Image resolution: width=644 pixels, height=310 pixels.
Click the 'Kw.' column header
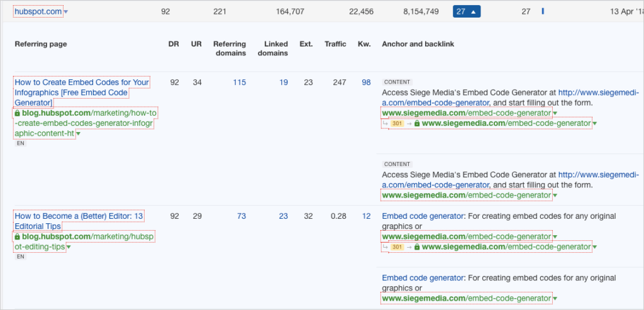tap(364, 44)
